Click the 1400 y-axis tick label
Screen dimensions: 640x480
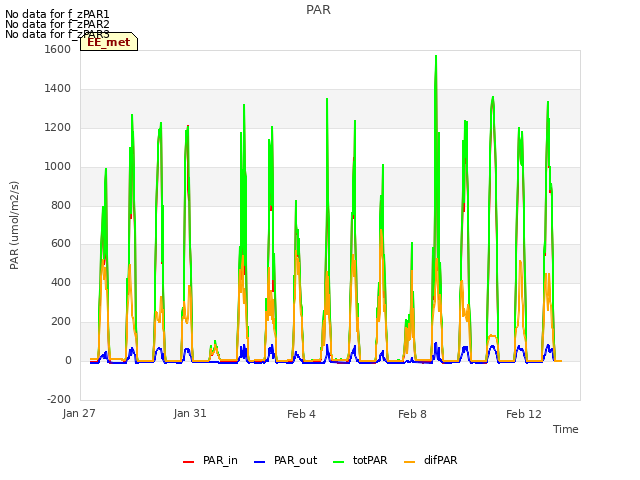pos(58,89)
